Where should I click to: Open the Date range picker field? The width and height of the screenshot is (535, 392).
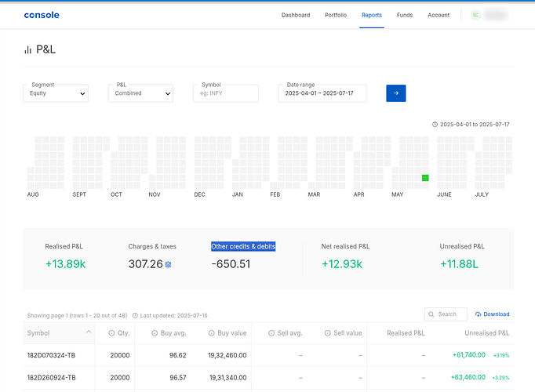pyautogui.click(x=322, y=93)
